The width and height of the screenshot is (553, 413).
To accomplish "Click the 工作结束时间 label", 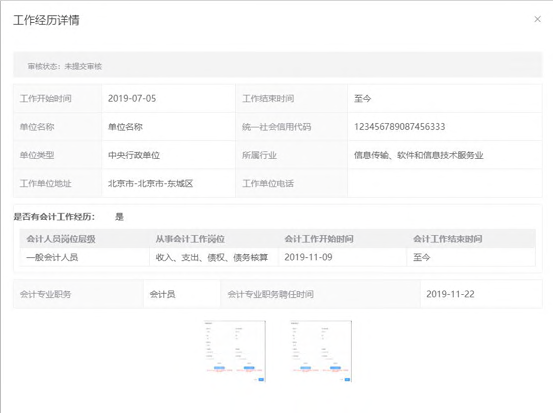I will click(268, 98).
